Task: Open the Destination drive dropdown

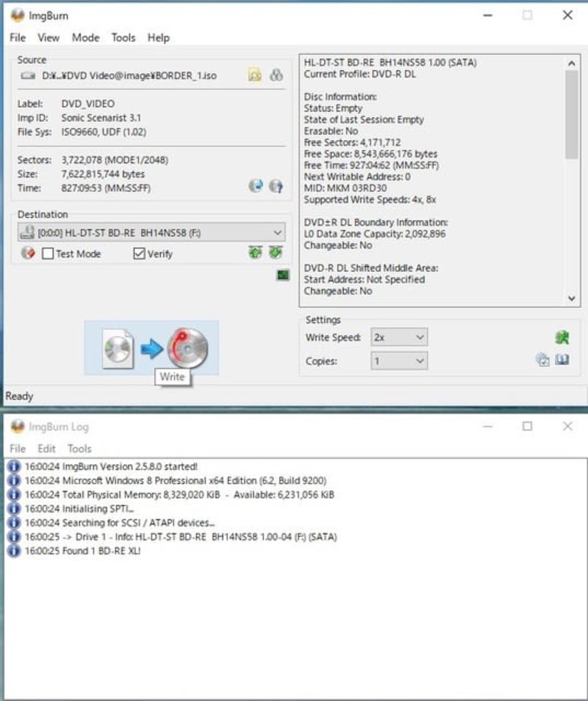Action: [x=152, y=233]
